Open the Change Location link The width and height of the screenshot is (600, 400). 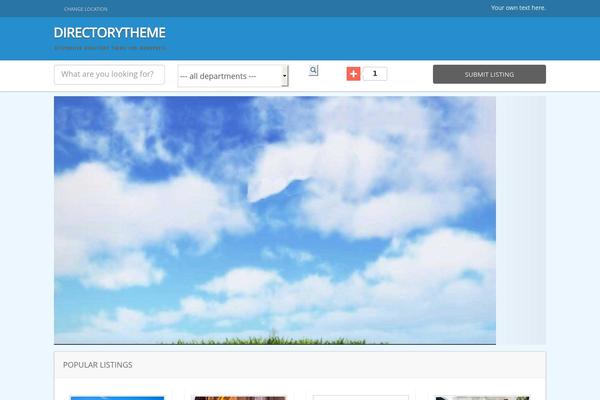(86, 9)
